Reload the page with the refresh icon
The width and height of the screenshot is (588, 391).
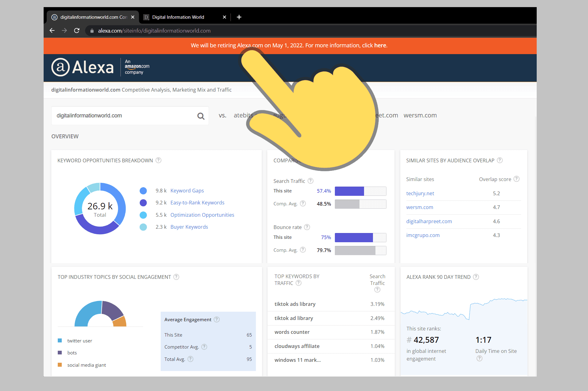(77, 30)
